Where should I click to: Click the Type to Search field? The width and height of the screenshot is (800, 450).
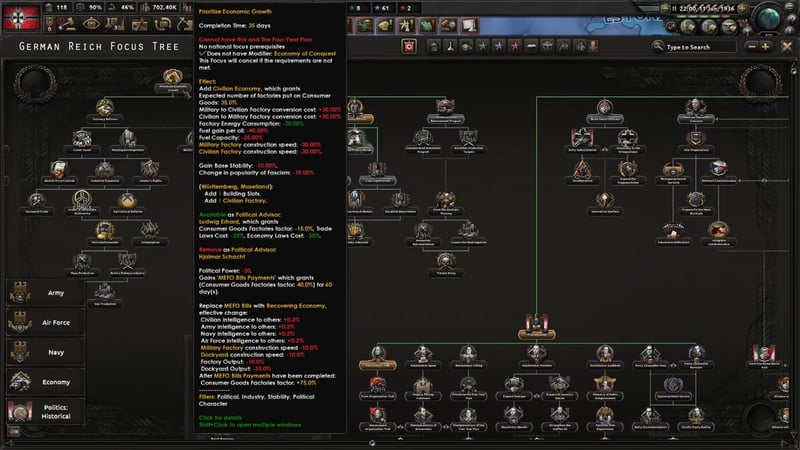701,47
